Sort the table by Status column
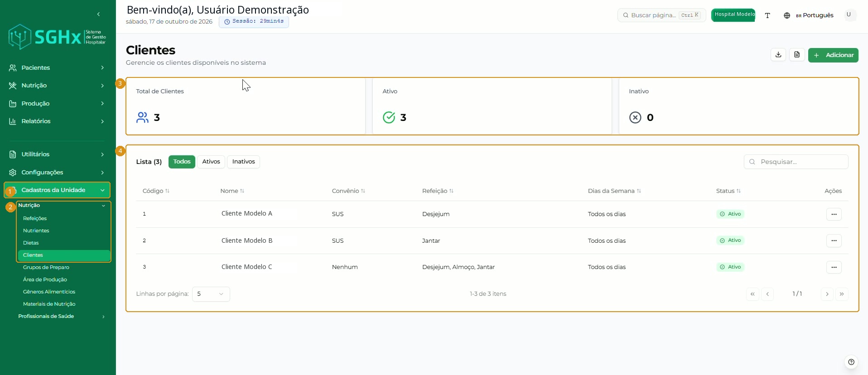 tap(728, 191)
